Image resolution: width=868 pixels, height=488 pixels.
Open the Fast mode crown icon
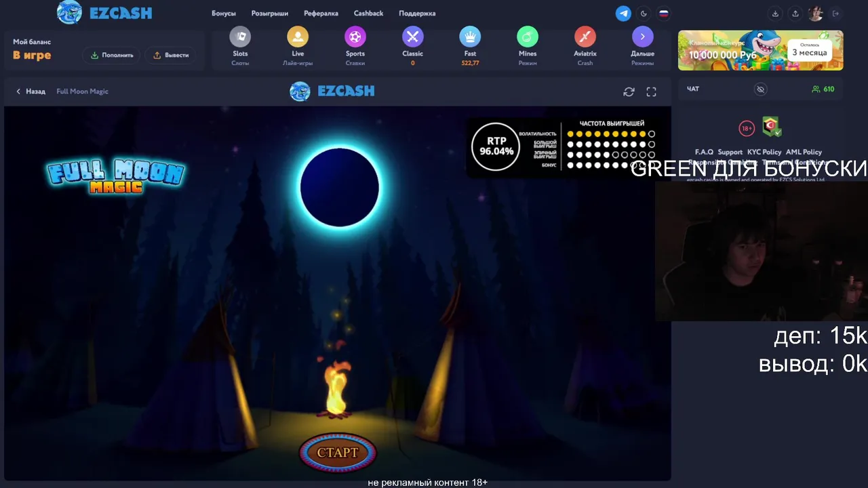(x=470, y=37)
